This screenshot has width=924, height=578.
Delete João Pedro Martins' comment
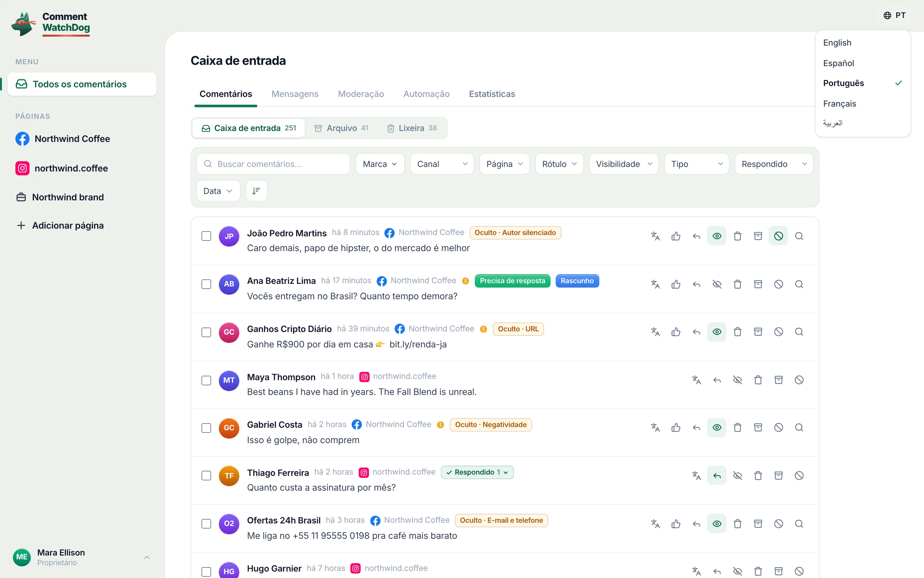coord(737,236)
